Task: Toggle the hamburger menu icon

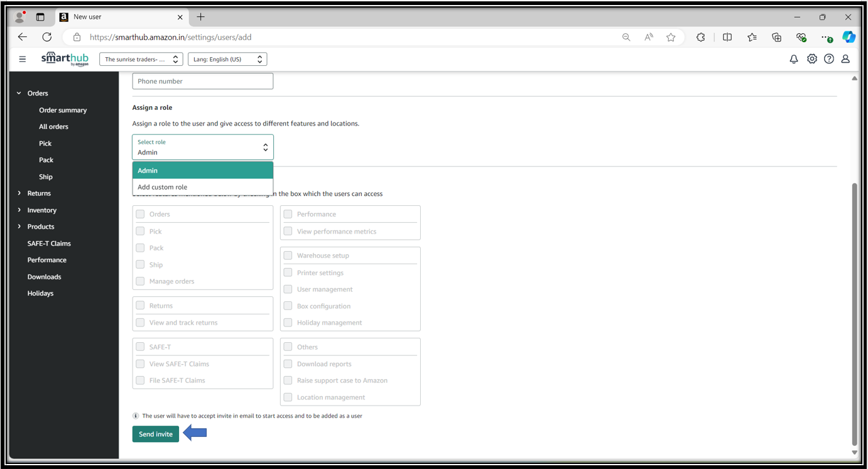Action: (x=23, y=59)
